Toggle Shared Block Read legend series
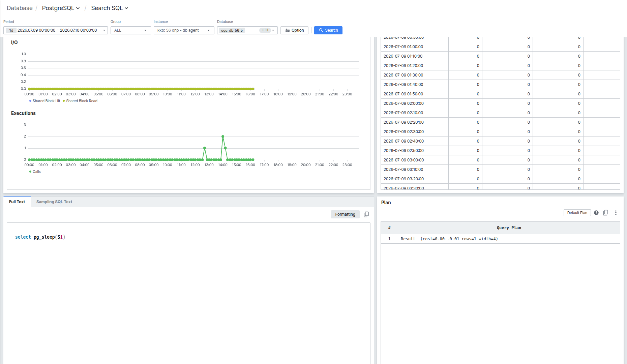 tap(80, 101)
